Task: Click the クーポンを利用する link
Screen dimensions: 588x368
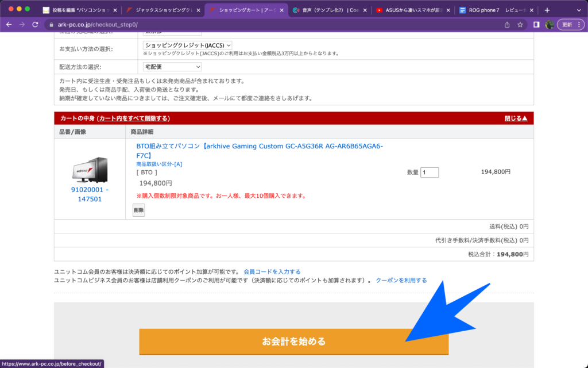Action: point(401,281)
